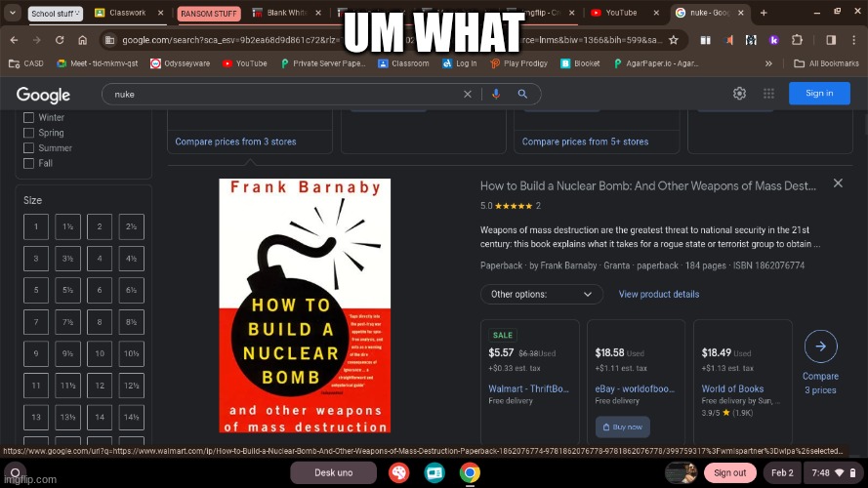Screen dimensions: 868x488
Task: Close the product details panel
Action: coord(838,183)
